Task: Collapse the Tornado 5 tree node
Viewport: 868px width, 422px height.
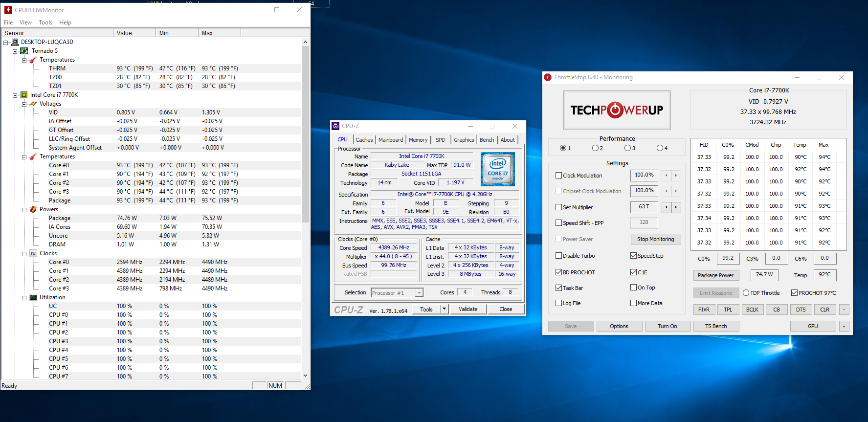Action: coord(15,51)
